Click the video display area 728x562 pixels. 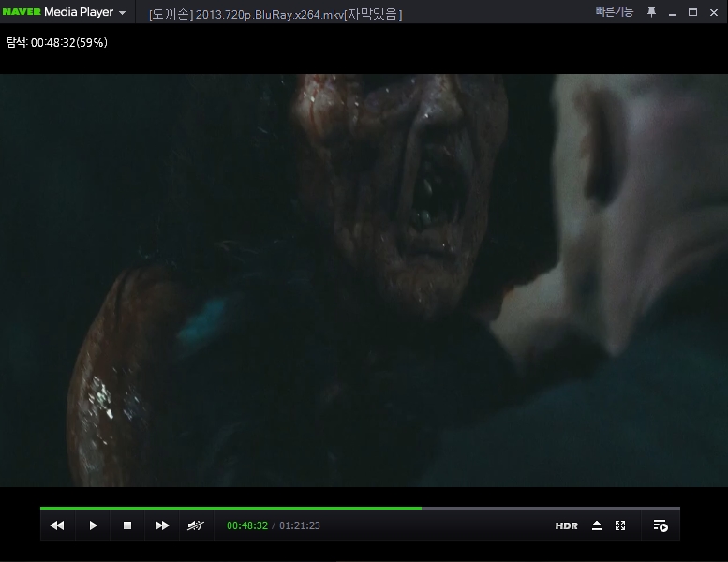pyautogui.click(x=364, y=281)
